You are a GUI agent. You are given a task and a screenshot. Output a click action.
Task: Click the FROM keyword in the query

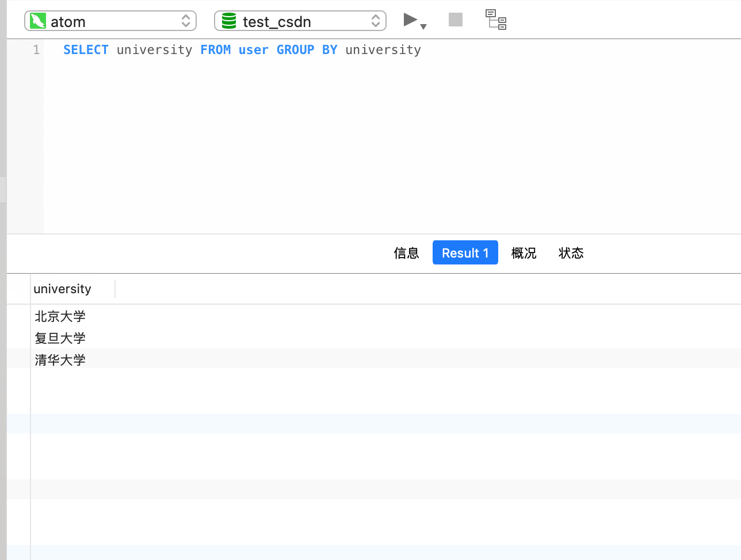click(x=215, y=50)
